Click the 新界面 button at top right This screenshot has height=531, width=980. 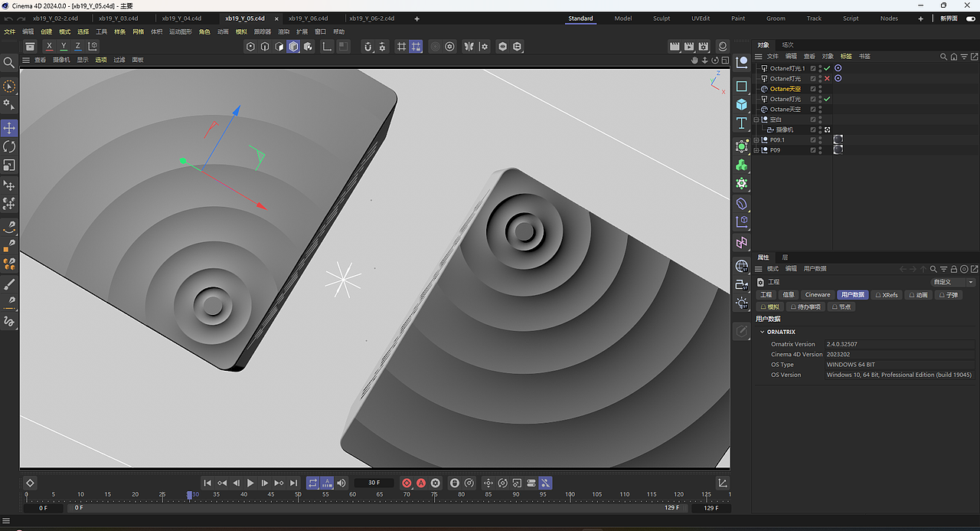949,18
